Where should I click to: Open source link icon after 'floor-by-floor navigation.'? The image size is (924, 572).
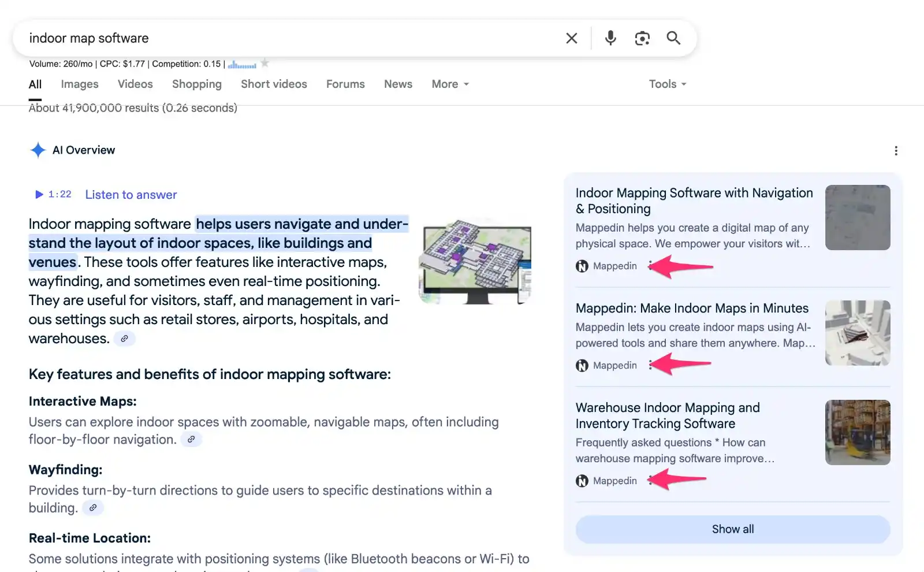pyautogui.click(x=191, y=440)
